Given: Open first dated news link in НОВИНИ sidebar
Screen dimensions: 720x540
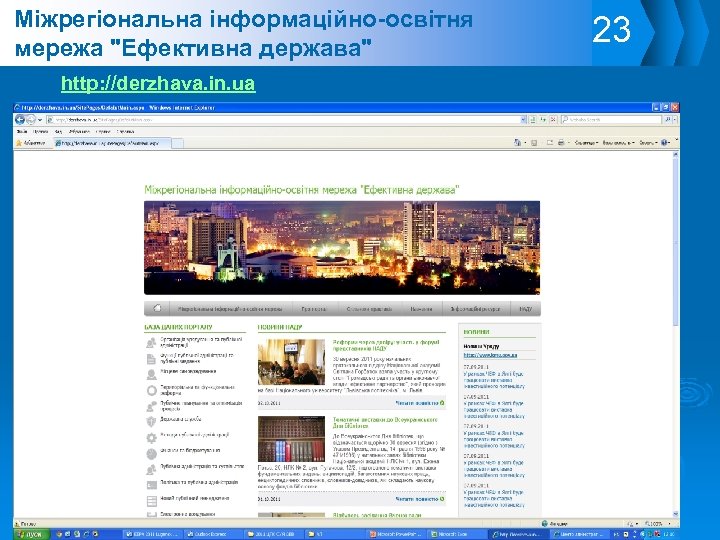Looking at the screenshot, I should point(494,380).
